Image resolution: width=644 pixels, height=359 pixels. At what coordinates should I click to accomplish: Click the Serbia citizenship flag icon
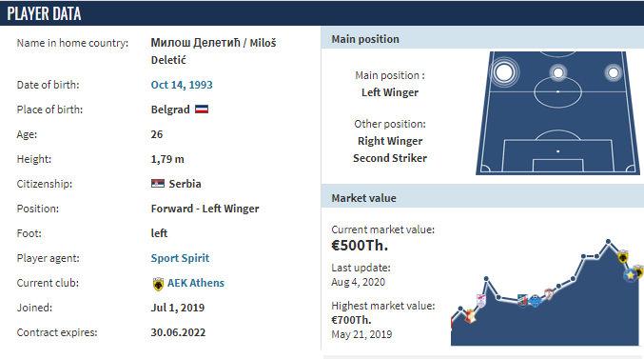pos(158,184)
